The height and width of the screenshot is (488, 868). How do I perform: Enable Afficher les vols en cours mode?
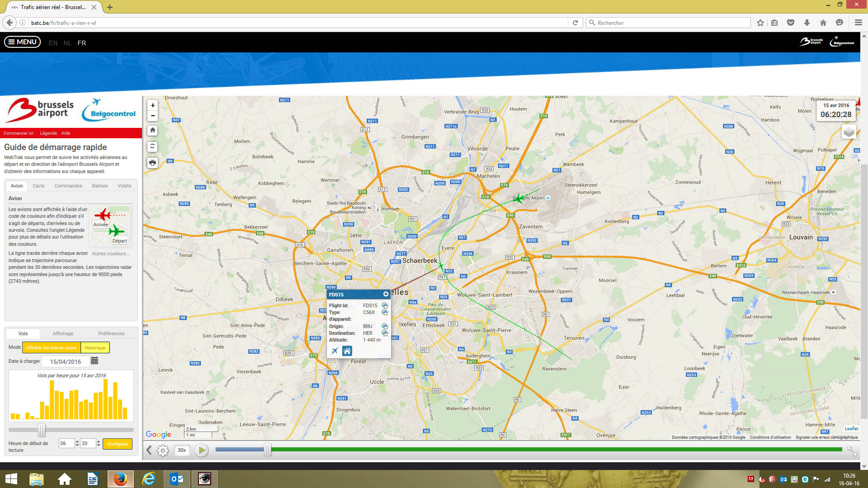tap(51, 347)
